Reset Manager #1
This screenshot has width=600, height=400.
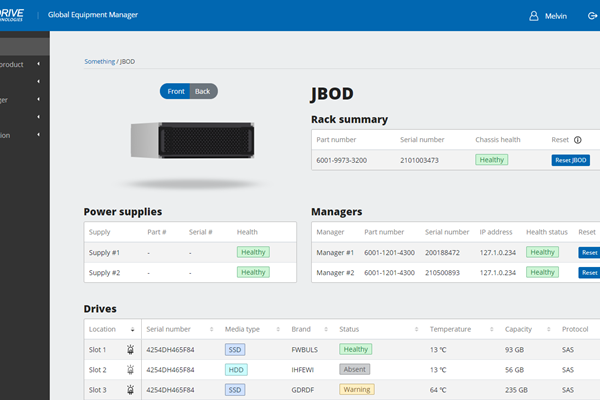coord(589,253)
